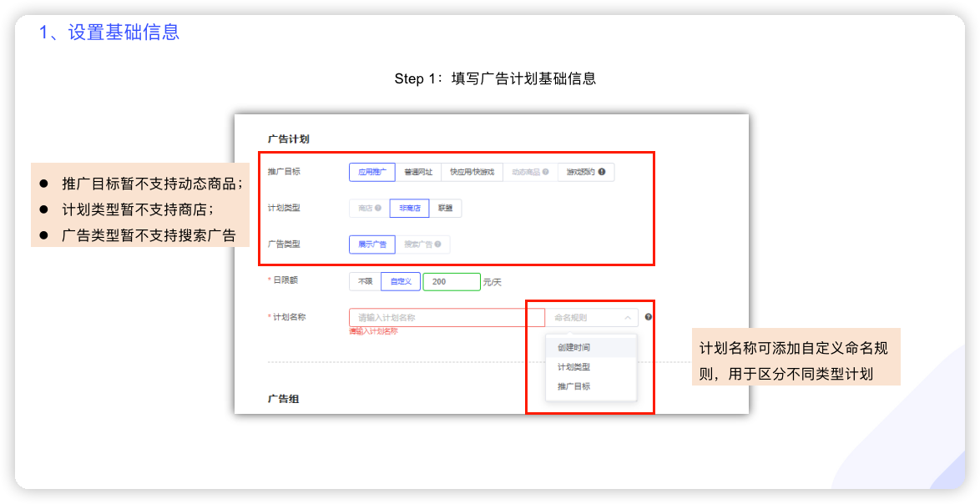This screenshot has height=504, width=980.
Task: Set daily budget to 不限
Action: (365, 282)
